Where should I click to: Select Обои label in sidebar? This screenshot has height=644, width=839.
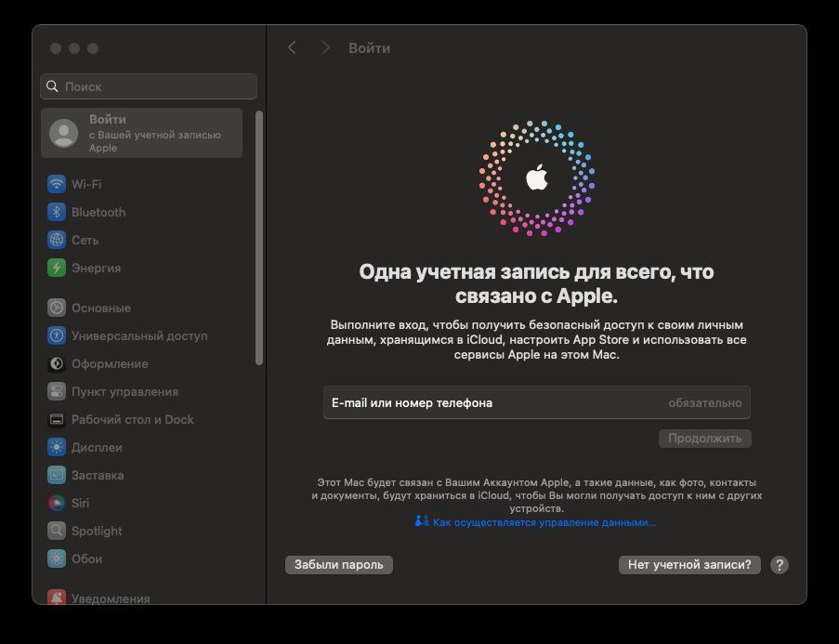click(x=86, y=559)
